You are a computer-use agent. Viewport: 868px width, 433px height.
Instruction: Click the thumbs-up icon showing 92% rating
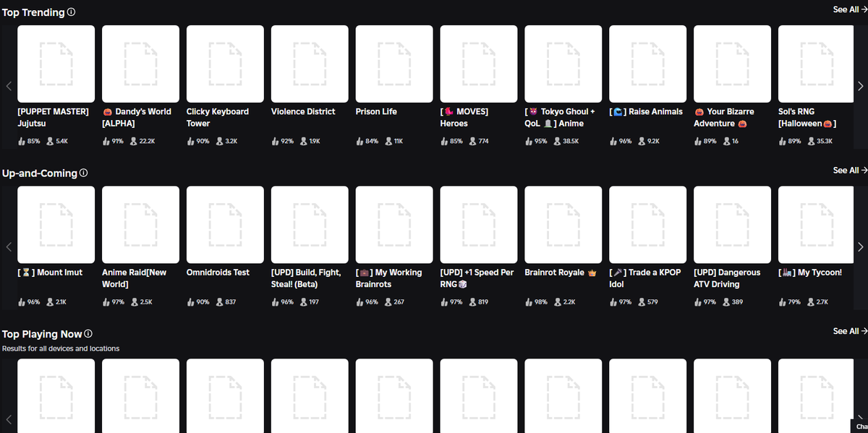pyautogui.click(x=275, y=141)
